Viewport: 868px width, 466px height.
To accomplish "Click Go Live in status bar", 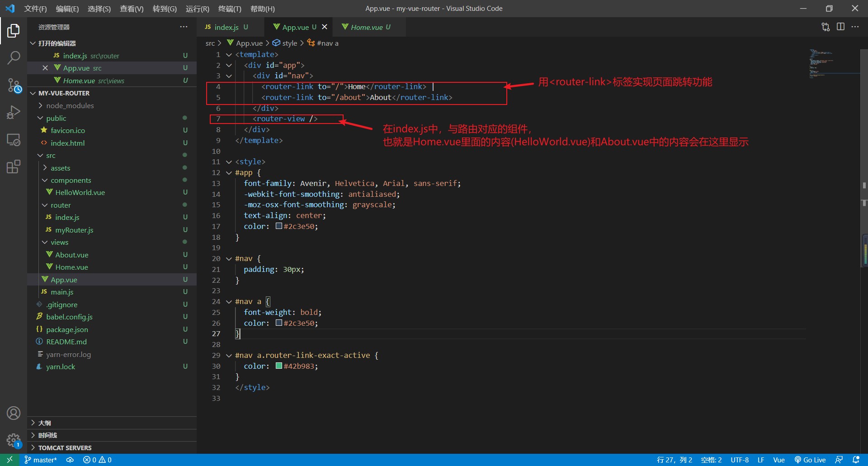I will pos(810,460).
